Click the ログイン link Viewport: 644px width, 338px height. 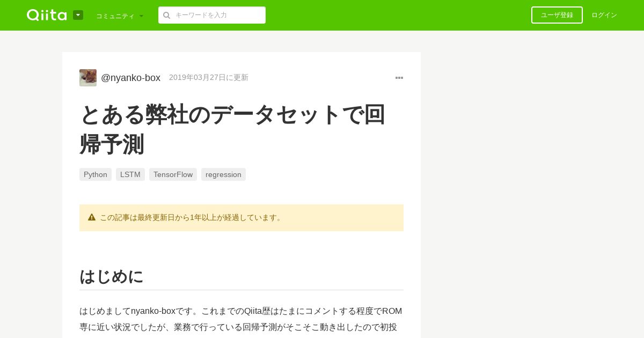point(604,15)
